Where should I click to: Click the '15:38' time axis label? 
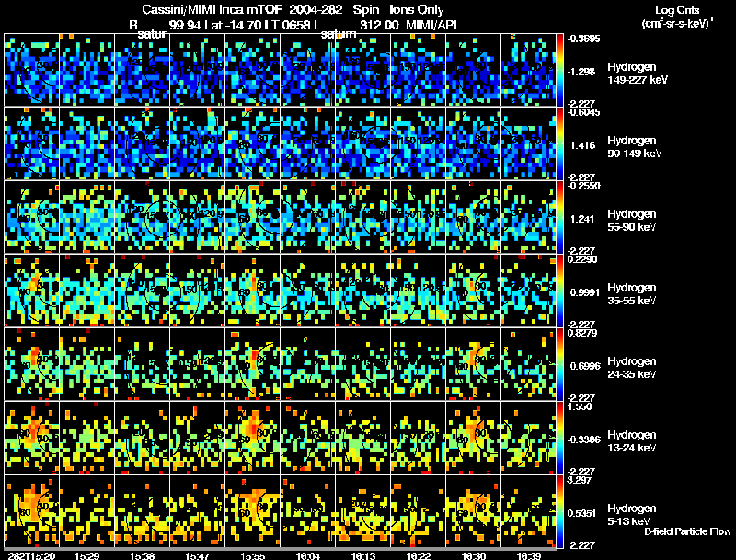click(143, 555)
